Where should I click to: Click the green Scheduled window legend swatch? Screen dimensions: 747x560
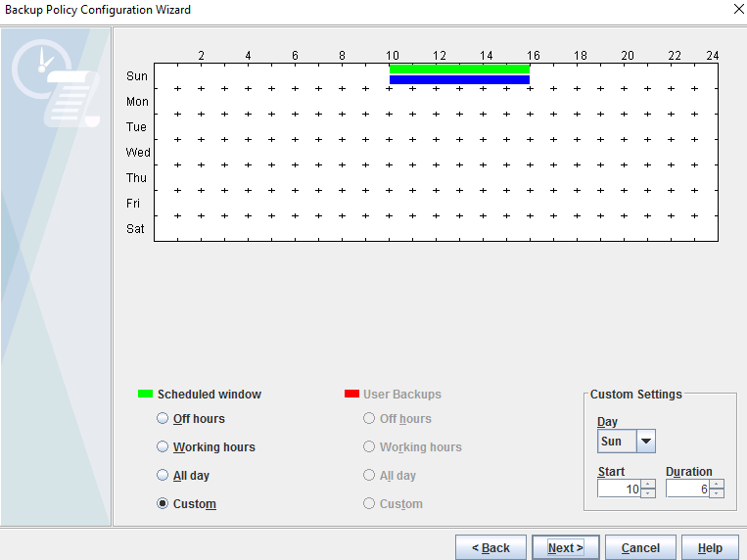[145, 395]
